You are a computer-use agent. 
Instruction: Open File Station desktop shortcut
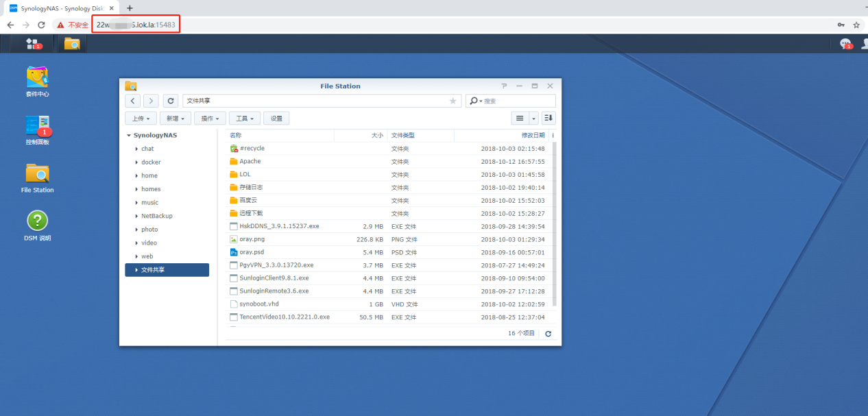38,178
